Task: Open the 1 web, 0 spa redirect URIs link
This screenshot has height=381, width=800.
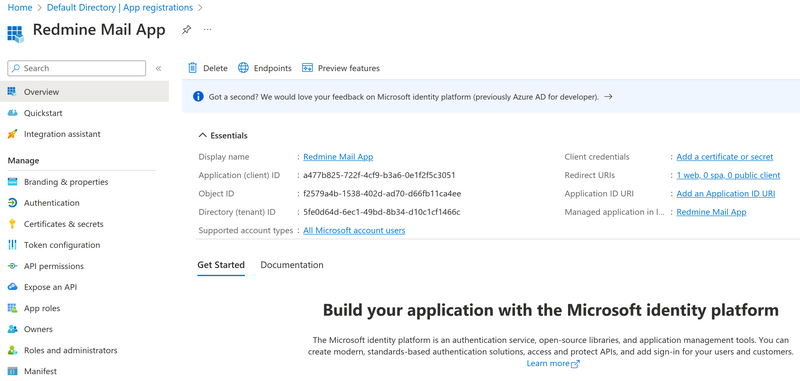Action: (728, 175)
